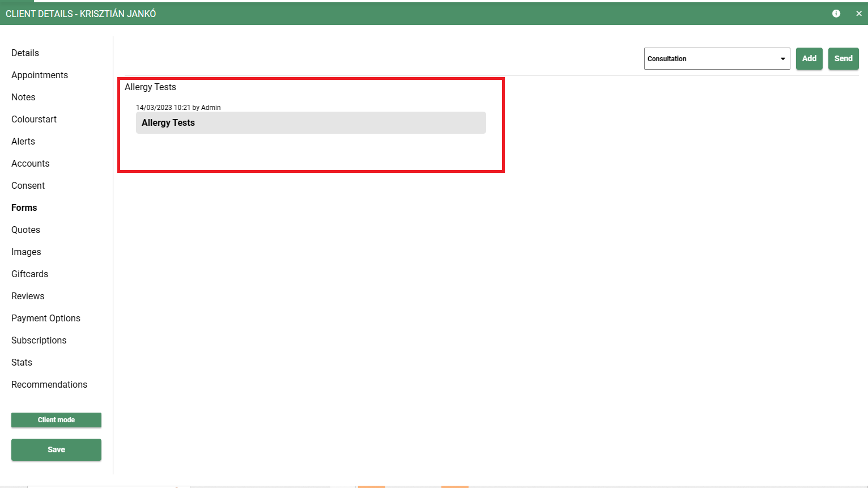View the Payment Options section
The height and width of the screenshot is (488, 868).
46,319
